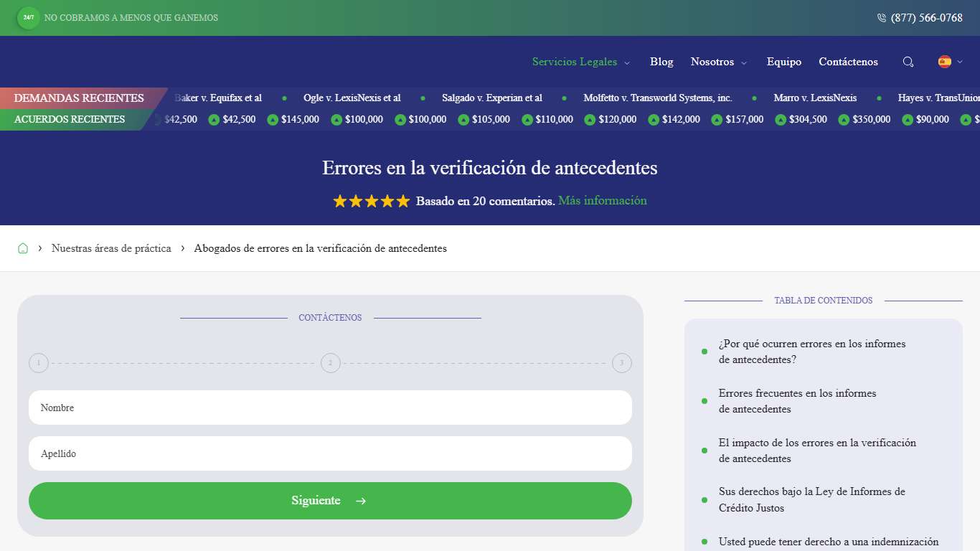The width and height of the screenshot is (980, 551).
Task: Open the Contáctenos menu entry
Action: coord(848,62)
